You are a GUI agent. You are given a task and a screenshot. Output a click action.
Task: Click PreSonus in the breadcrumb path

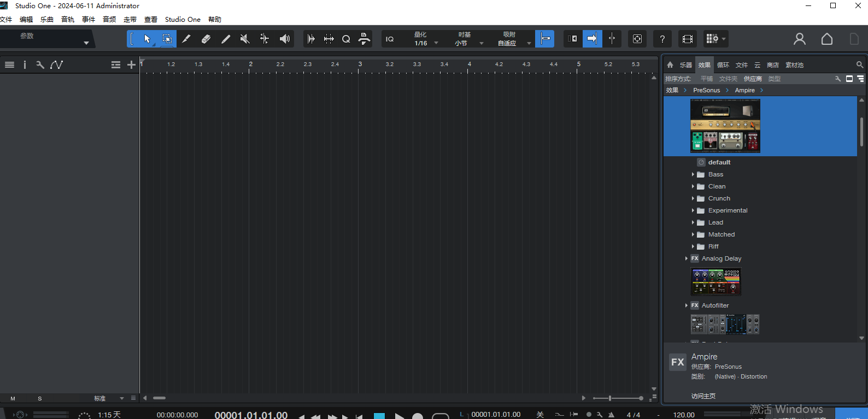tap(706, 90)
